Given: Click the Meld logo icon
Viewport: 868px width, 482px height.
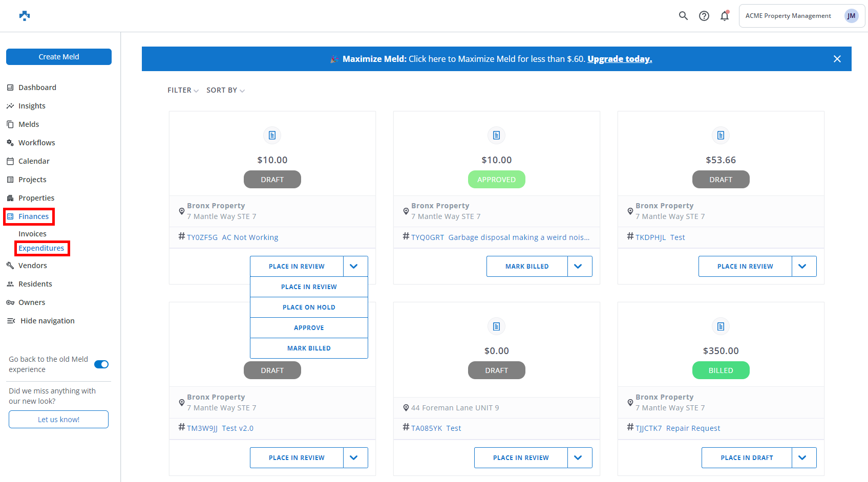Looking at the screenshot, I should coord(25,16).
